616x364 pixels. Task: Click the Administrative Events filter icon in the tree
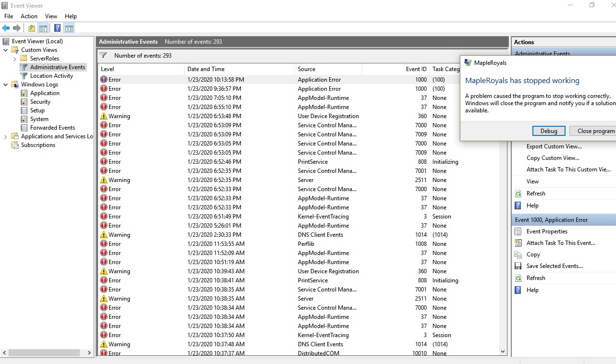pyautogui.click(x=24, y=67)
